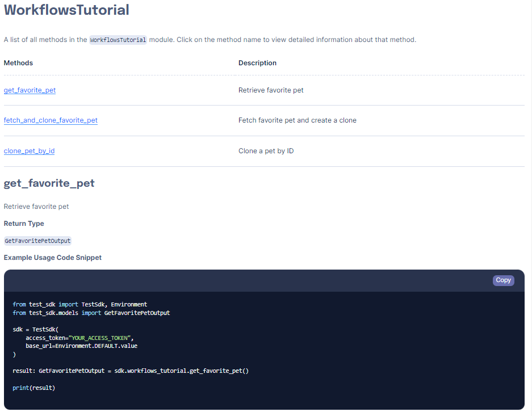Click the Return Type label

[24, 224]
